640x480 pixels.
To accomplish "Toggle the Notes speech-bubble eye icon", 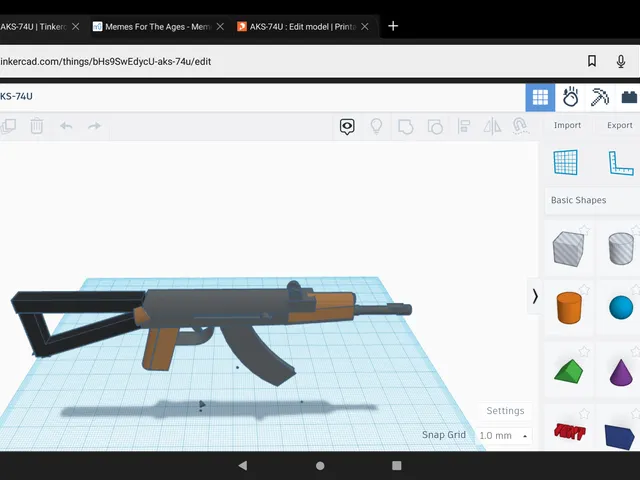I will 347,127.
